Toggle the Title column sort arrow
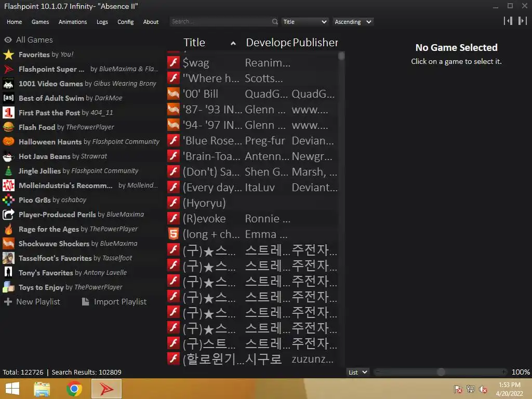 click(233, 43)
